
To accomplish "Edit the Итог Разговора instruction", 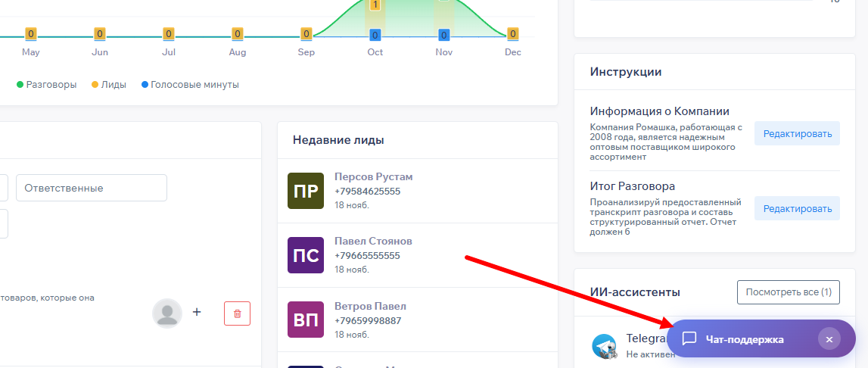I will pyautogui.click(x=797, y=208).
